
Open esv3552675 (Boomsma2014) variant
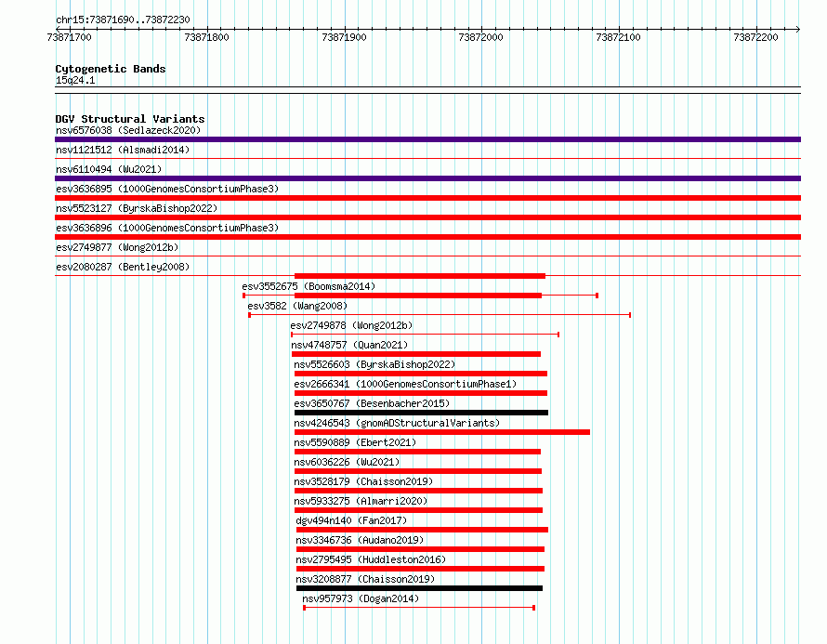point(308,286)
